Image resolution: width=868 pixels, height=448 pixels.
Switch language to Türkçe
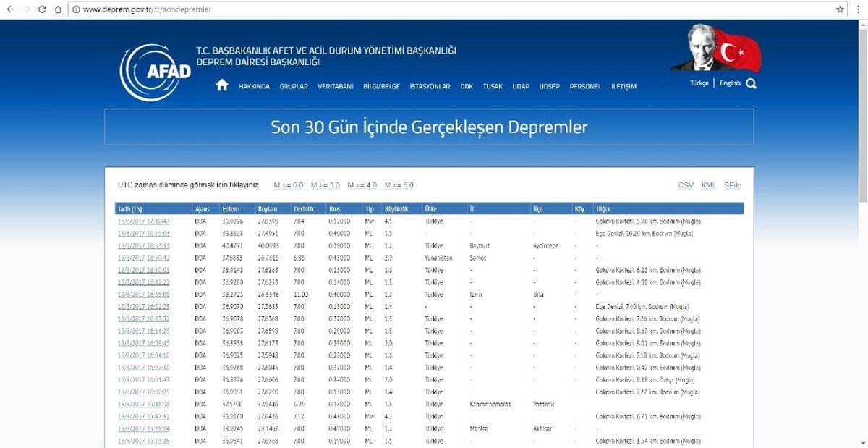pyautogui.click(x=699, y=83)
